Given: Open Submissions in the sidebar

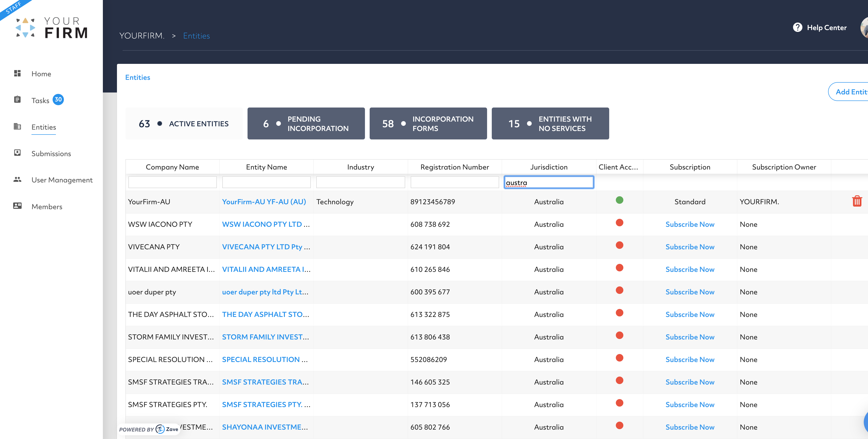Looking at the screenshot, I should (51, 154).
